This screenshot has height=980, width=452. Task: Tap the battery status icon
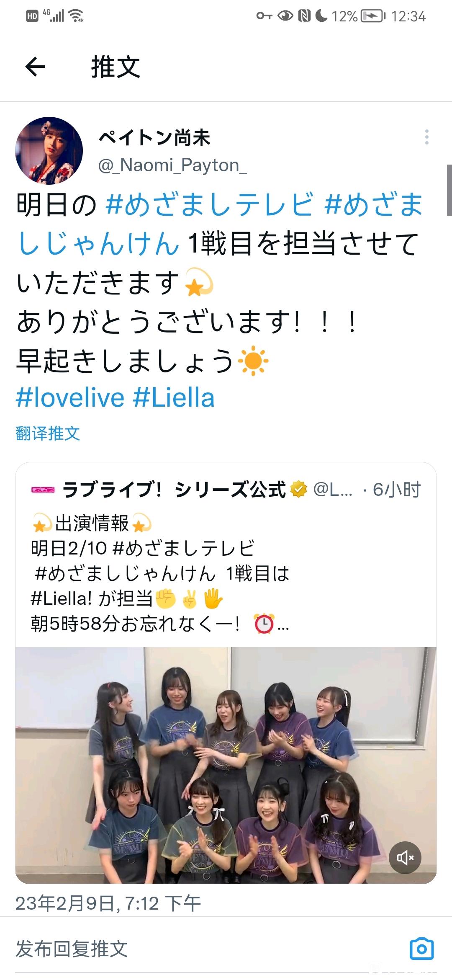coord(373,16)
